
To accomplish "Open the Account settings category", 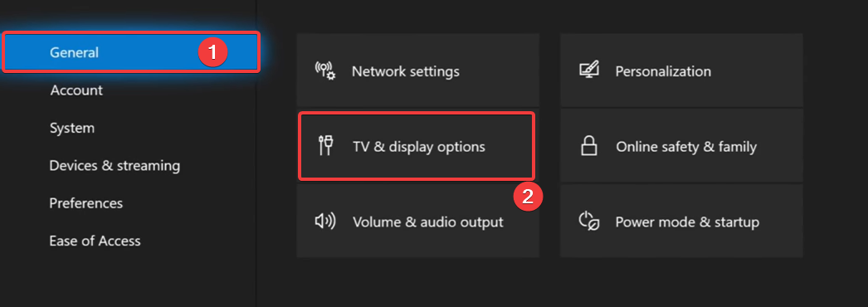I will pos(76,90).
